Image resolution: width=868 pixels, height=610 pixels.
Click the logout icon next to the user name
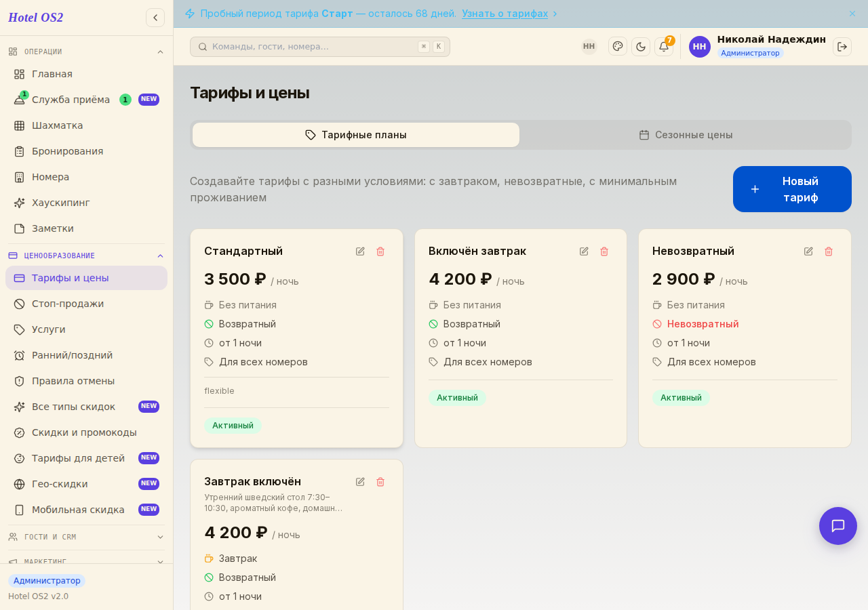coord(842,47)
